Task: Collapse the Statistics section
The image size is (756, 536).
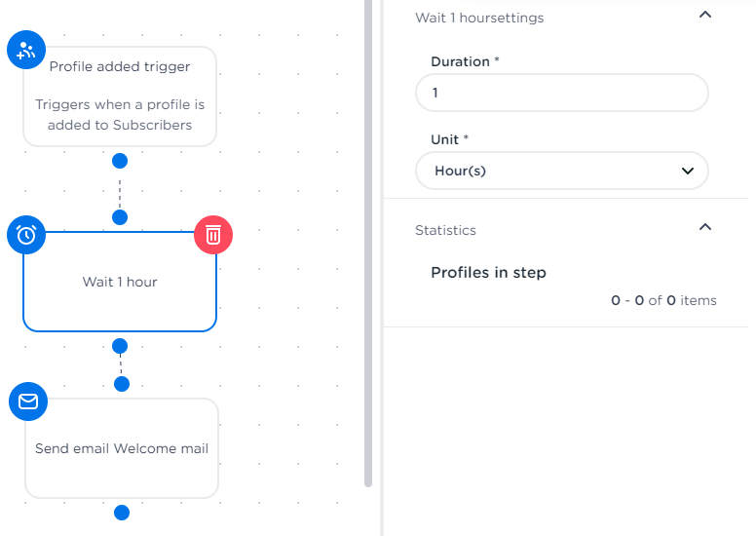Action: [x=706, y=228]
